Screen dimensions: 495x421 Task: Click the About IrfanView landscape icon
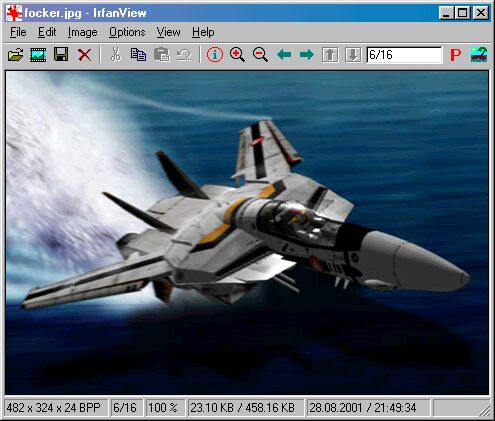click(479, 55)
